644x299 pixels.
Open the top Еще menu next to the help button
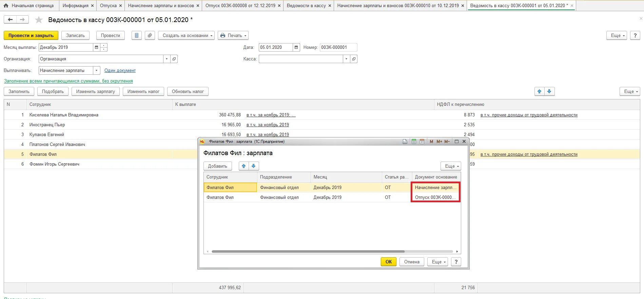pos(617,35)
